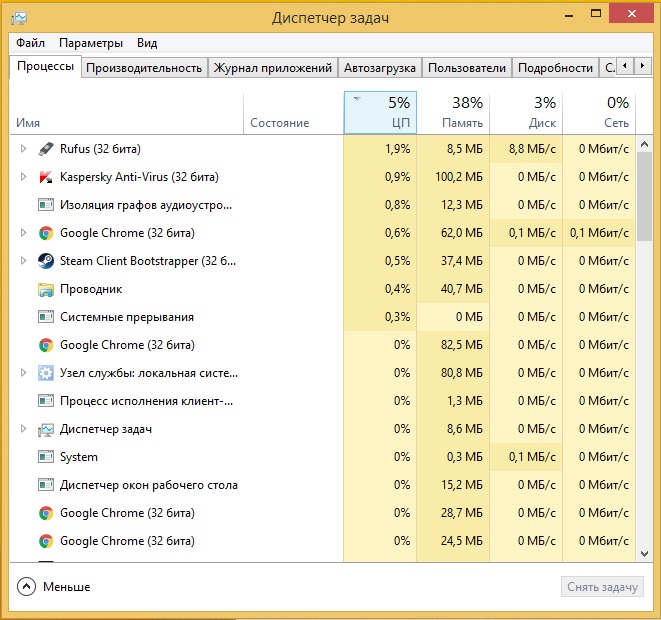Switch to the Журнал приложений tab

coord(273,68)
